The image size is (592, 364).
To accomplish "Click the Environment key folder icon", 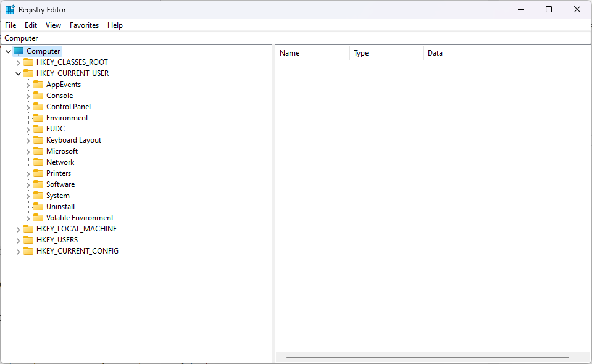I will pyautogui.click(x=38, y=118).
